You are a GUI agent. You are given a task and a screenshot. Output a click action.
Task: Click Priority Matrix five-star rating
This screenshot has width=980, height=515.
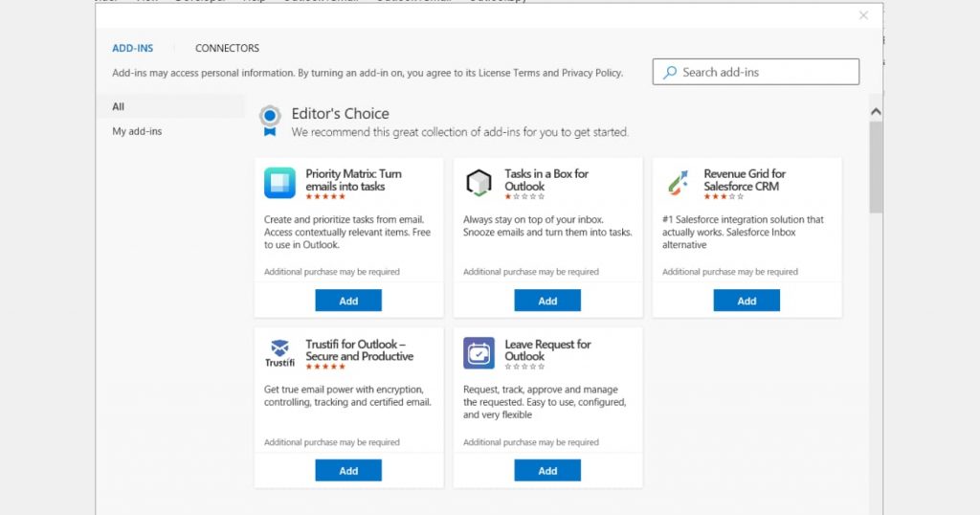(x=325, y=197)
